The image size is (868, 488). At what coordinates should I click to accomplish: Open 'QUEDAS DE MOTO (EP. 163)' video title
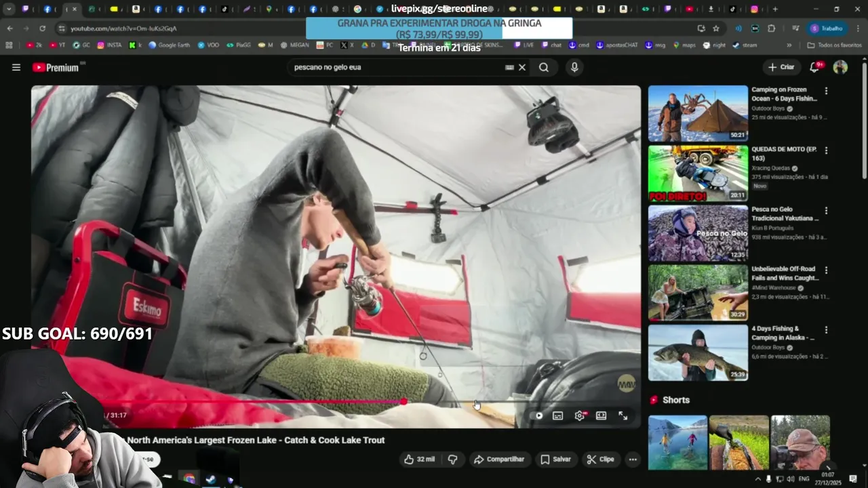(x=783, y=153)
